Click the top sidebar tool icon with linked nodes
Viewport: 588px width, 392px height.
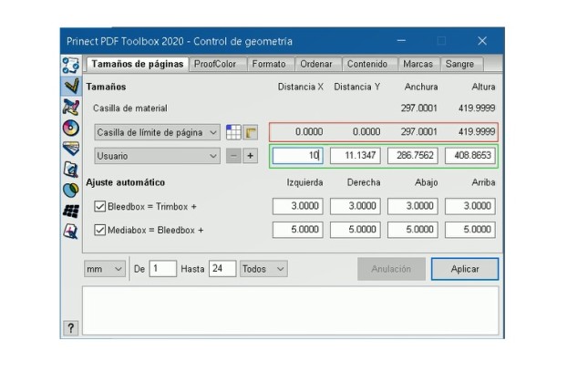[x=70, y=66]
